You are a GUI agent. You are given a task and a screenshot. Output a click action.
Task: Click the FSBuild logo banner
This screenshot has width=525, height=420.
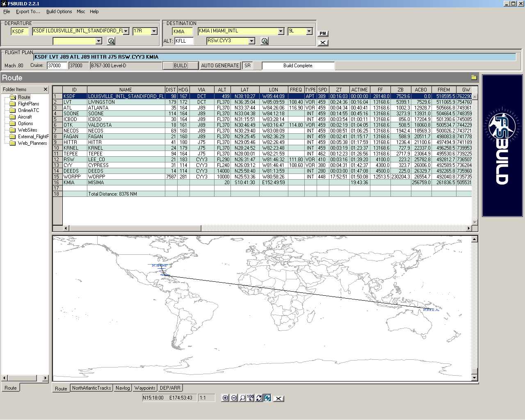pos(502,145)
